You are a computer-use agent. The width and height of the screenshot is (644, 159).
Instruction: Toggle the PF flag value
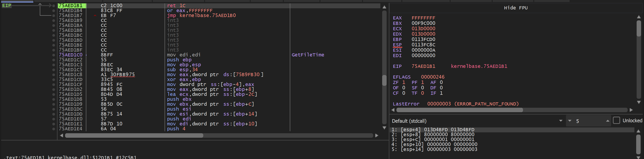(422, 82)
